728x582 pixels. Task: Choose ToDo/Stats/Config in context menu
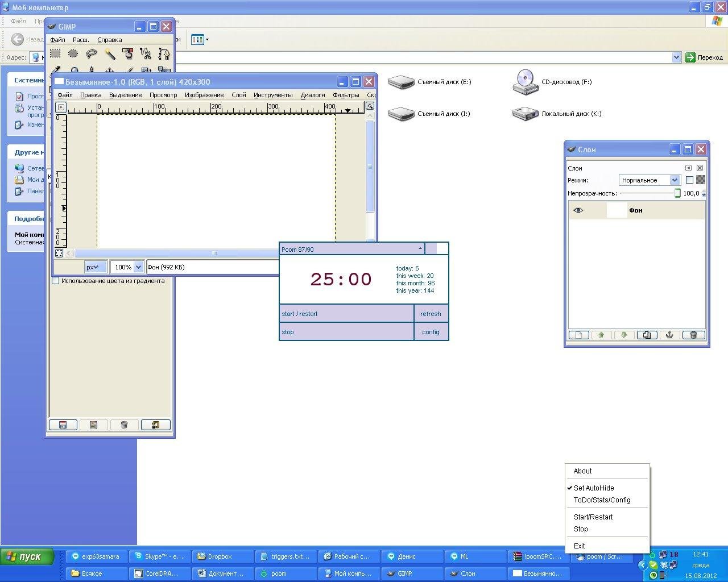pos(602,500)
